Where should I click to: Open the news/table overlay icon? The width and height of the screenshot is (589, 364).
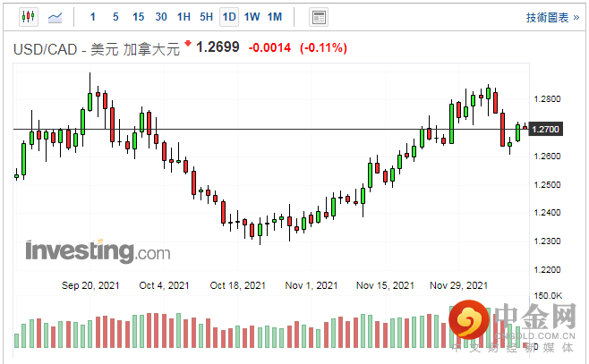click(319, 17)
